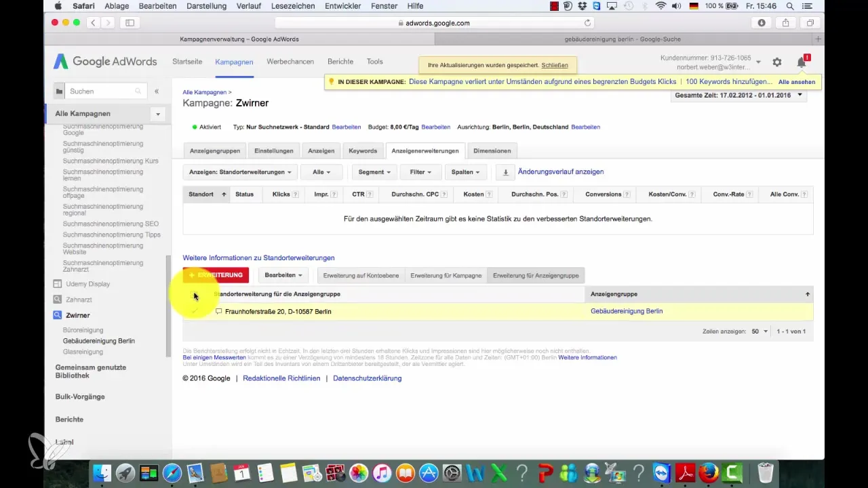The width and height of the screenshot is (868, 488).
Task: Open Tools in the top navigation
Action: click(375, 62)
